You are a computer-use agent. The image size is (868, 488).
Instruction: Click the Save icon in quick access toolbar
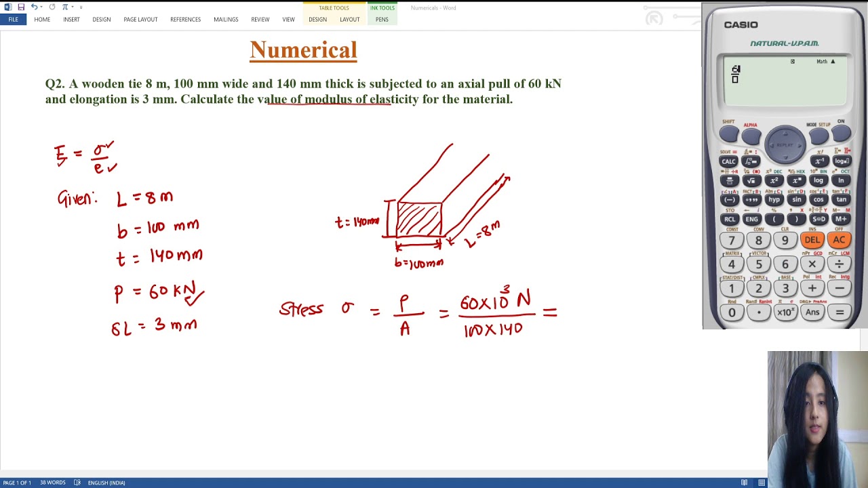pos(21,7)
